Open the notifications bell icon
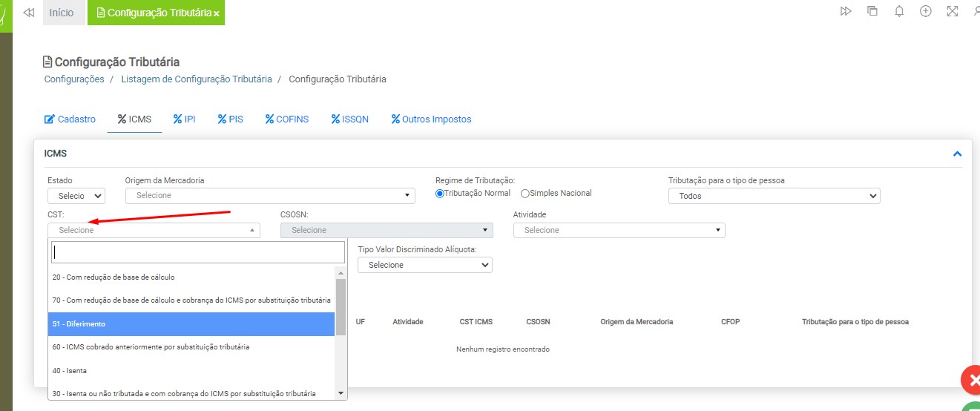Image resolution: width=980 pixels, height=411 pixels. (x=899, y=11)
